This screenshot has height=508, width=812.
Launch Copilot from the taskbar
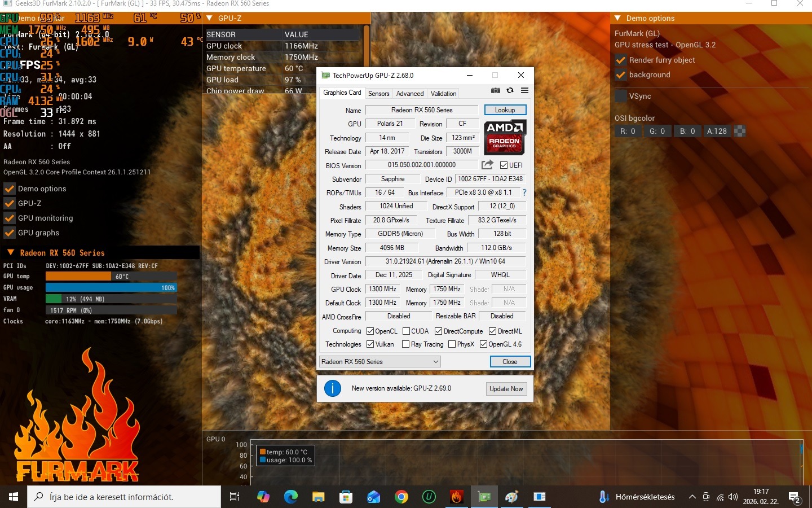tap(263, 497)
